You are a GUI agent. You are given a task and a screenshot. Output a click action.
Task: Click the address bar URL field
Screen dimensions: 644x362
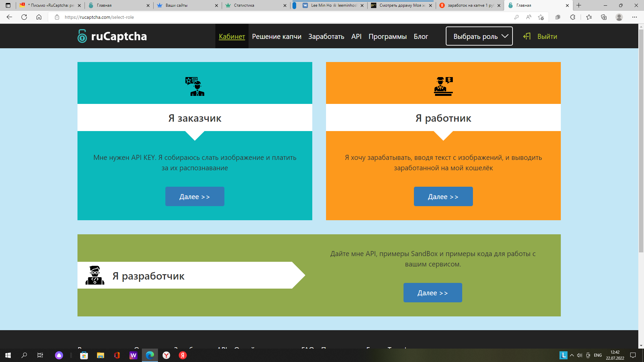coord(282,17)
